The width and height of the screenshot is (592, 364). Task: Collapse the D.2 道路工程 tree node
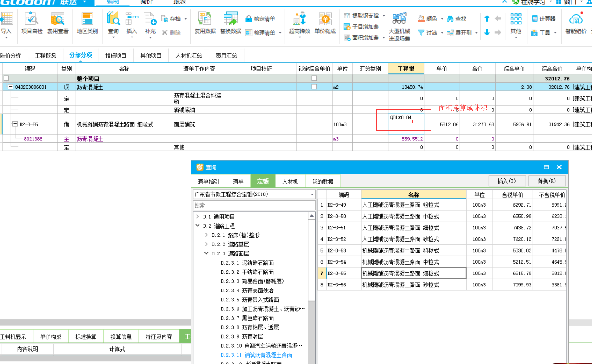click(x=197, y=226)
